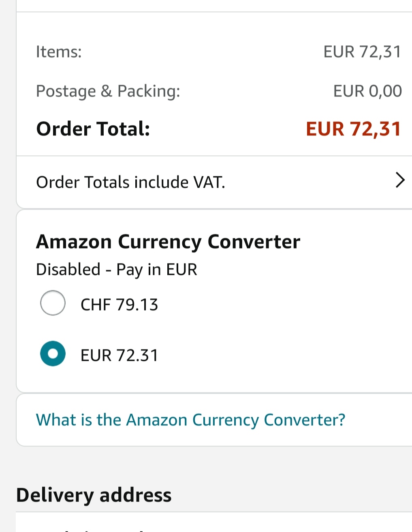Click the partially visible address card below Delivery address
Viewport: 412px width, 532px height.
click(214, 523)
